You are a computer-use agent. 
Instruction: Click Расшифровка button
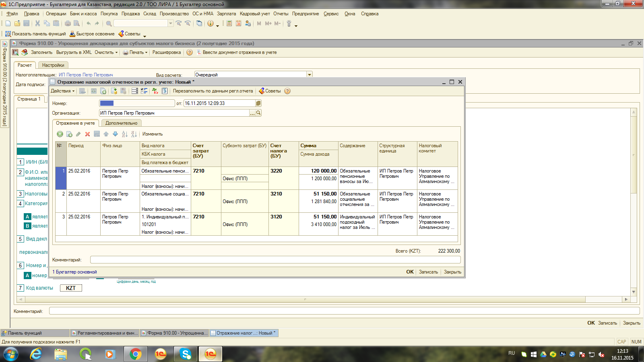click(x=167, y=52)
